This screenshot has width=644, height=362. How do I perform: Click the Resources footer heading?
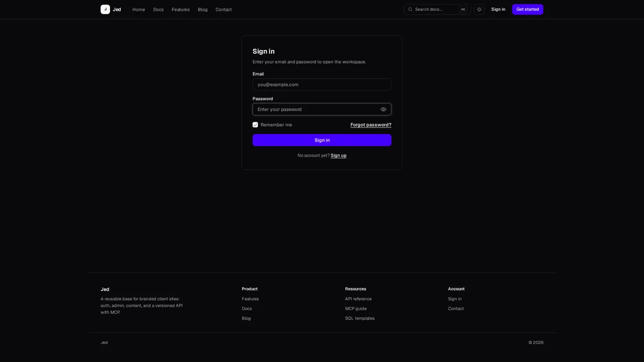356,289
